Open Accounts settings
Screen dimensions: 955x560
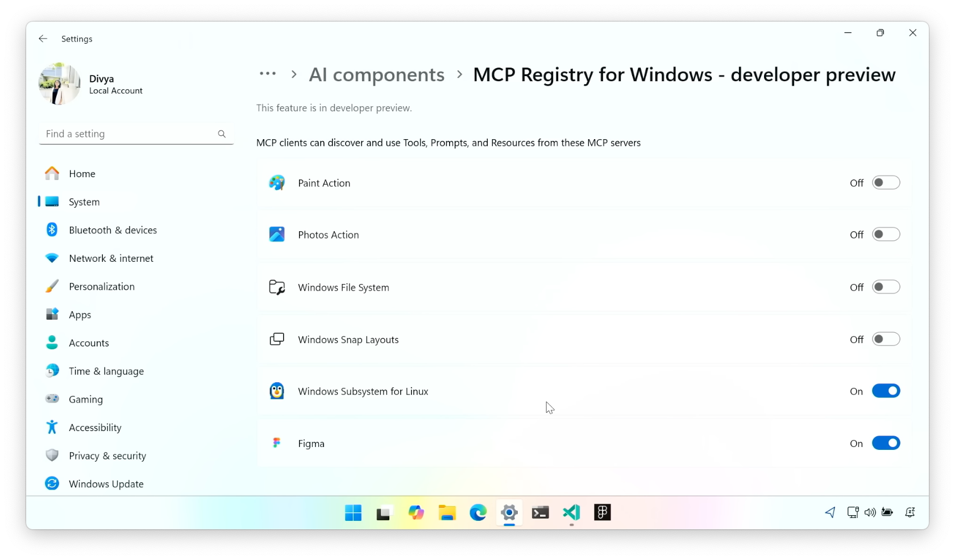[136, 343]
